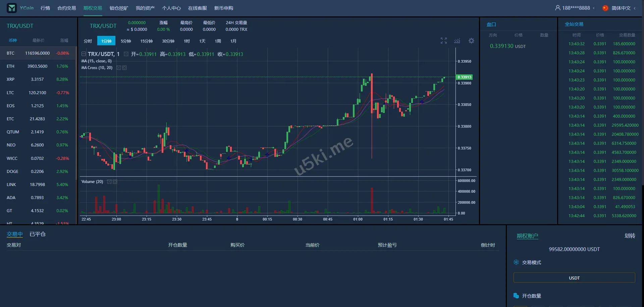Switch to the 已平仓 tab
This screenshot has width=644, height=307.
pos(38,234)
